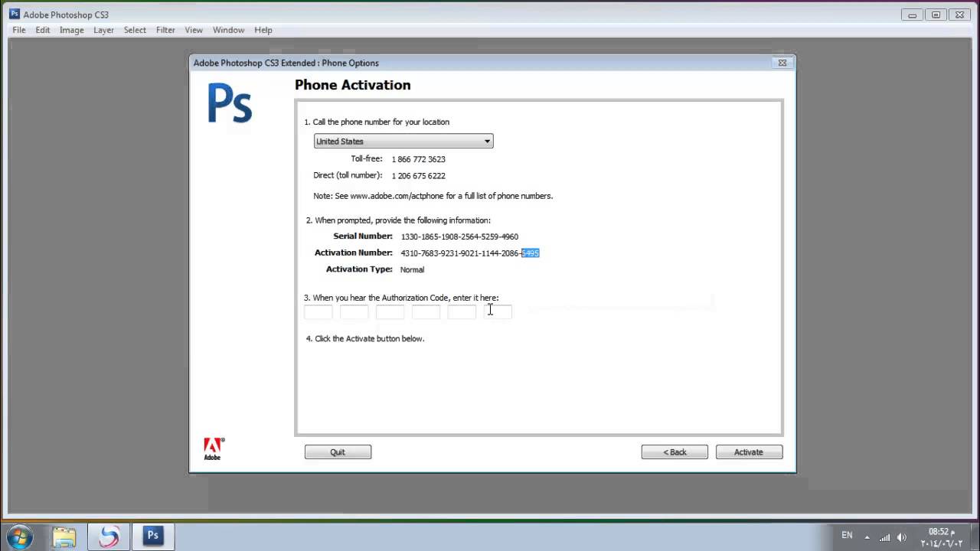Open Windows Explorer from the taskbar
The image size is (980, 551).
[64, 536]
